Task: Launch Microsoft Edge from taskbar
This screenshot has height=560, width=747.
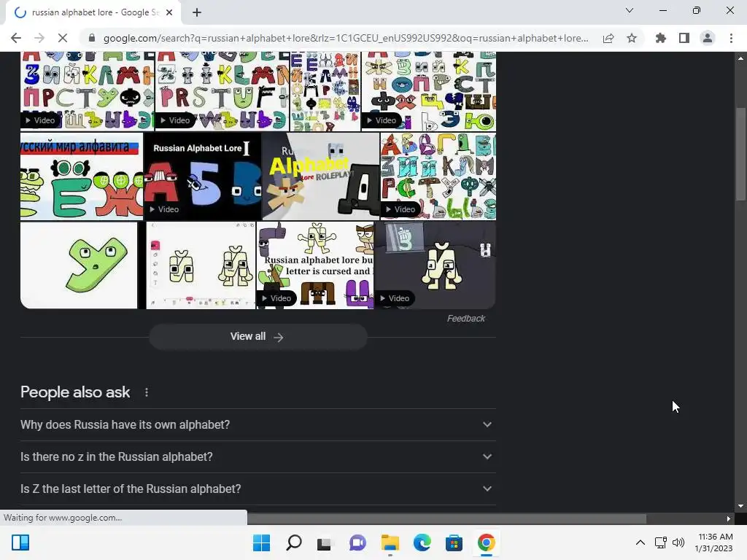Action: click(x=422, y=542)
